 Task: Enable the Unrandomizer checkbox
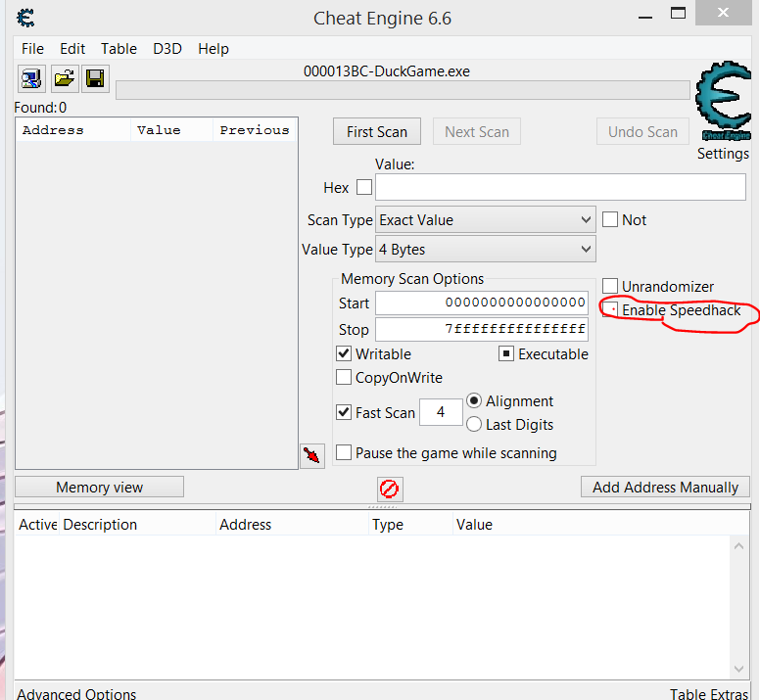tap(610, 286)
